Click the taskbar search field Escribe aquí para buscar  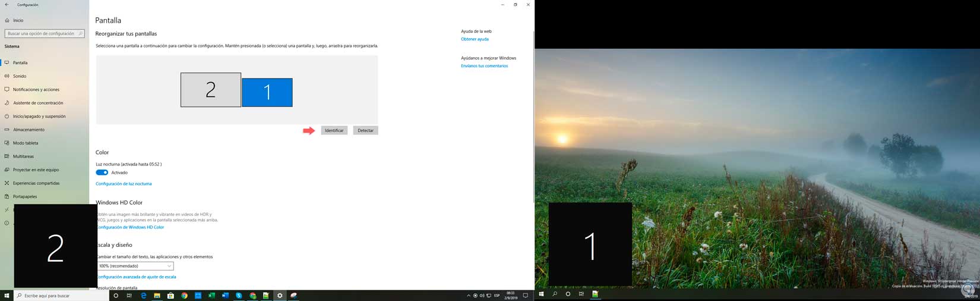61,296
